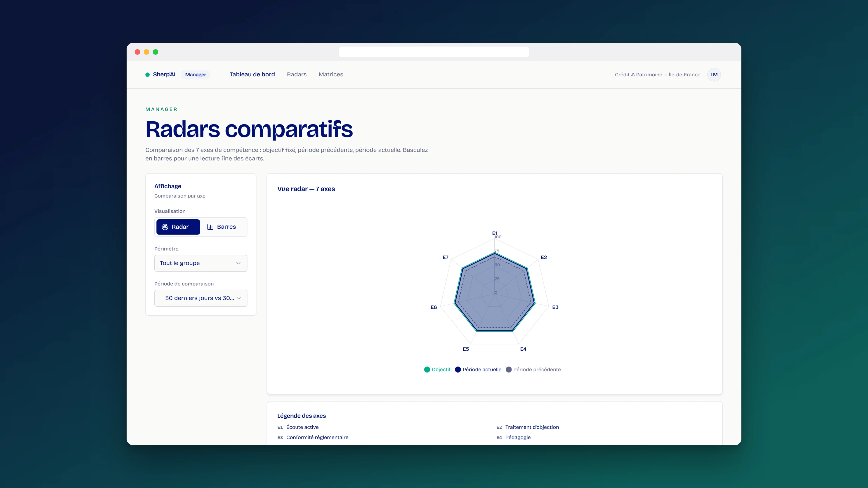The height and width of the screenshot is (488, 868).
Task: Open the Matrices tab
Action: point(330,74)
